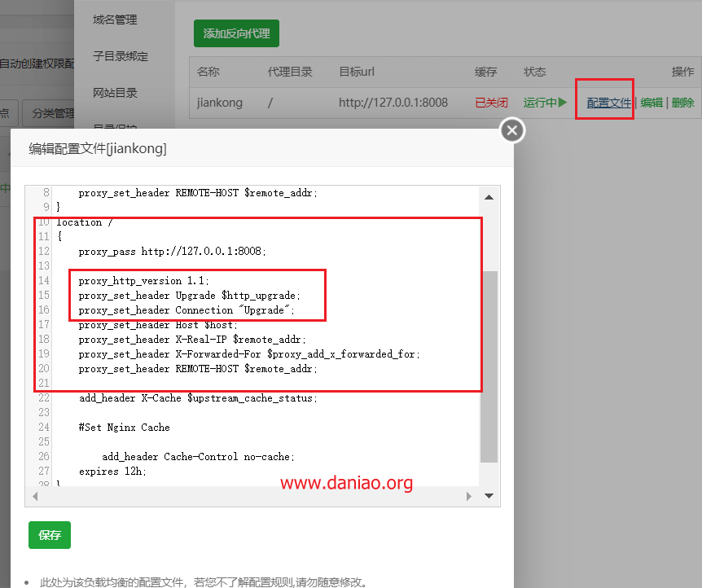Screen dimensions: 702x588
Task: Select 网站目录 in the side menu
Action: pos(115,93)
